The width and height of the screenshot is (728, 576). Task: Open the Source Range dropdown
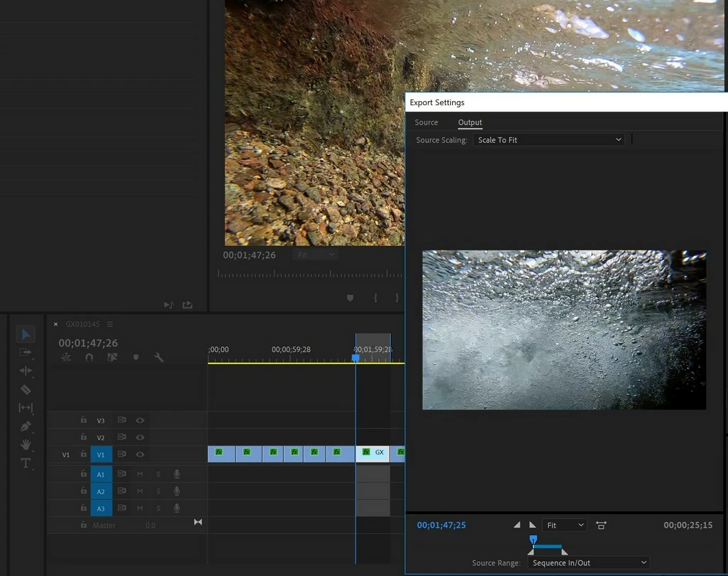pos(588,563)
